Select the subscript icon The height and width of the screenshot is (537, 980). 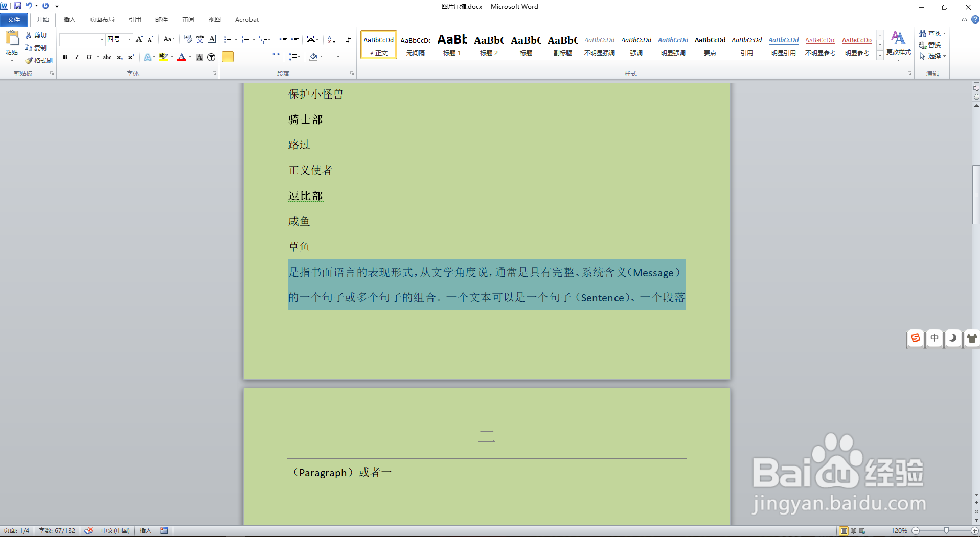coord(119,57)
